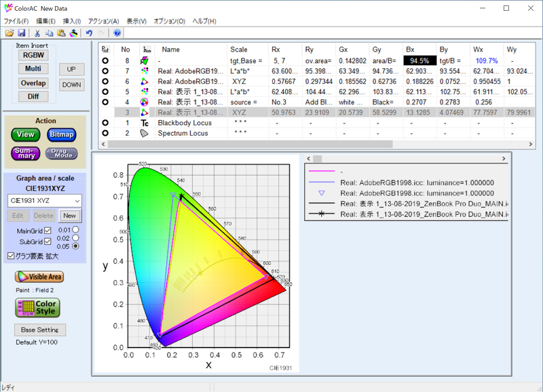The width and height of the screenshot is (543, 392).
Task: Select the 0.01 grid spacing radio
Action: (76, 230)
